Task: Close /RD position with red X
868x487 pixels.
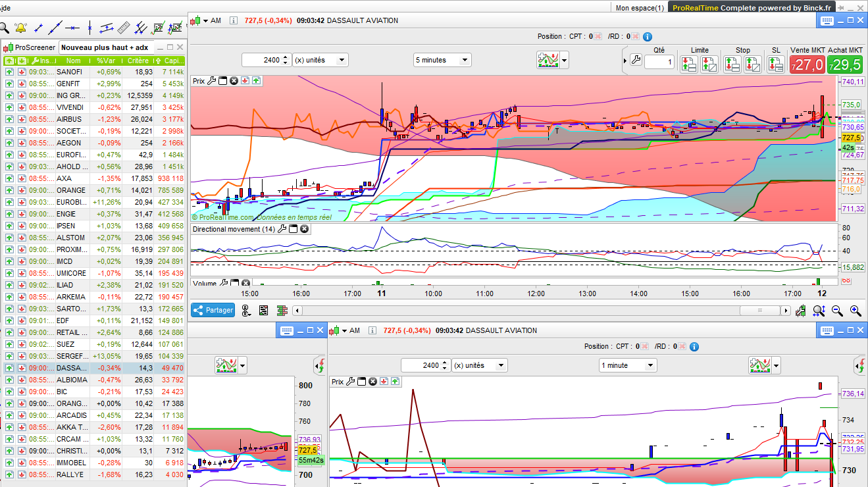Action: pyautogui.click(x=635, y=37)
